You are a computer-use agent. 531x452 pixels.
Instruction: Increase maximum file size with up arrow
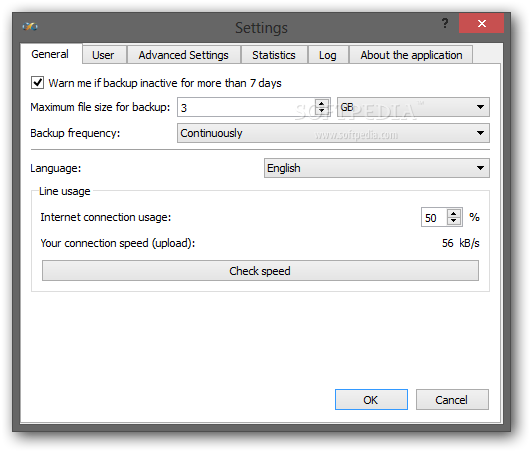pos(321,103)
